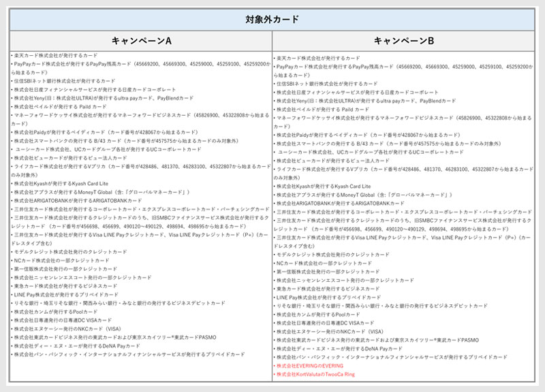The width and height of the screenshot is (545, 392).
Task: Click ARIGATOBANKカード row in キャンペーンB
Action: 339,203
